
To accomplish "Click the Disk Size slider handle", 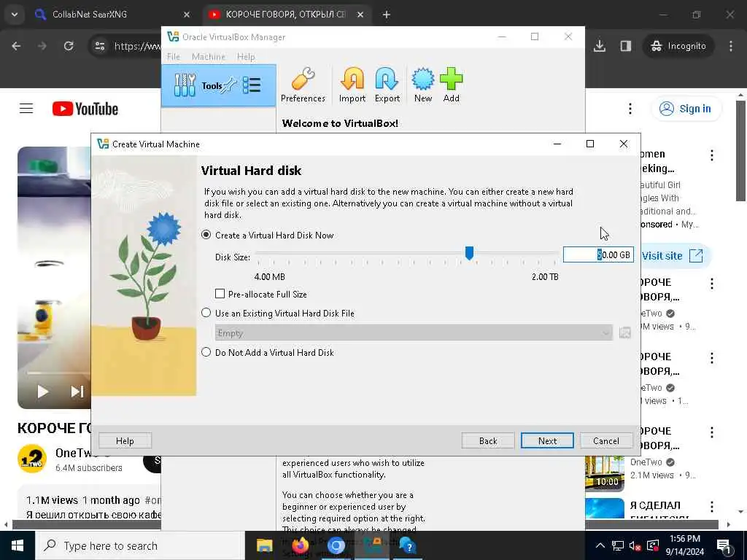I will (469, 253).
